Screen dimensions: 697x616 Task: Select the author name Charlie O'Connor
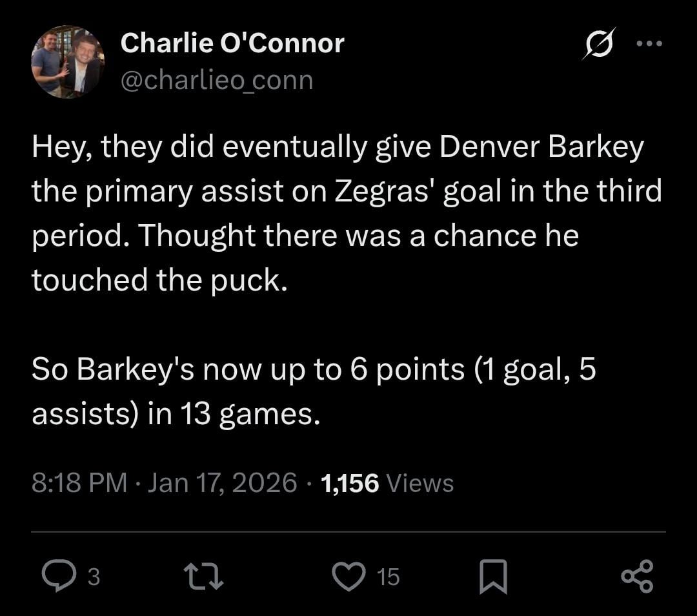point(232,43)
